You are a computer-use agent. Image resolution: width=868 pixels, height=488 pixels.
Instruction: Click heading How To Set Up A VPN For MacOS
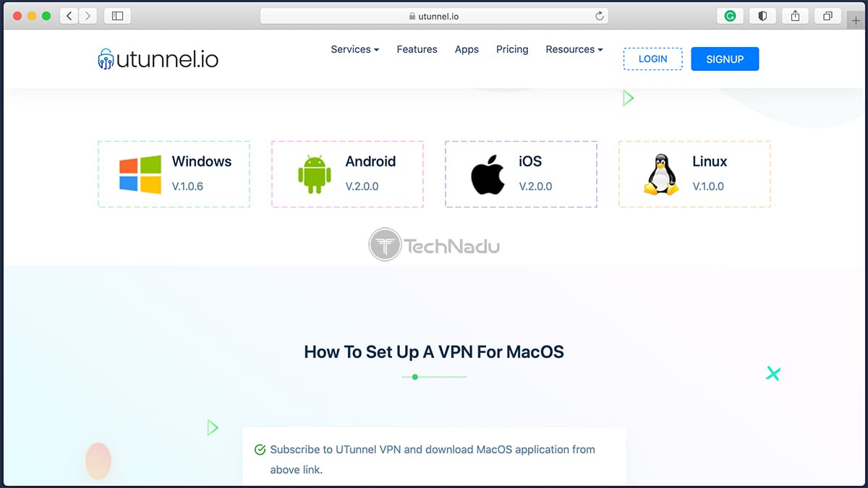[x=434, y=352]
